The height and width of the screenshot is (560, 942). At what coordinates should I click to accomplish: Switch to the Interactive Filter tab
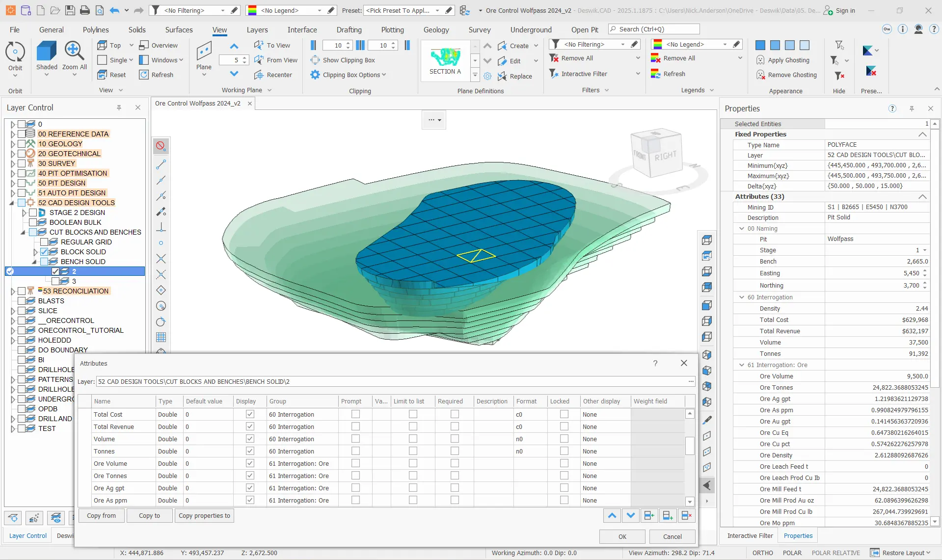(x=750, y=535)
